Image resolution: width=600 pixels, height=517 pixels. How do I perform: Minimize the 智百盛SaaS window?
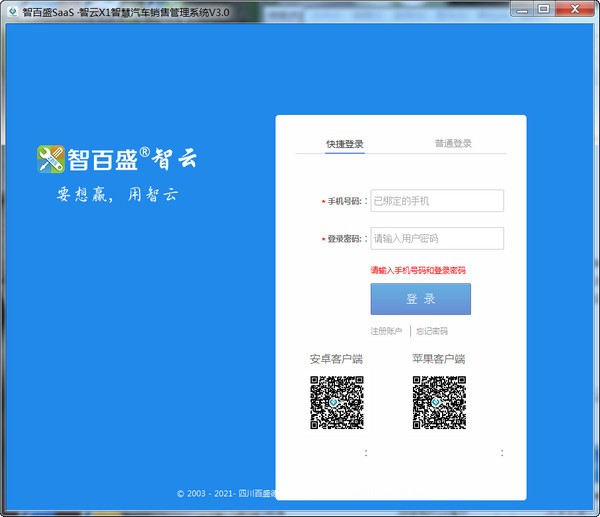(522, 9)
